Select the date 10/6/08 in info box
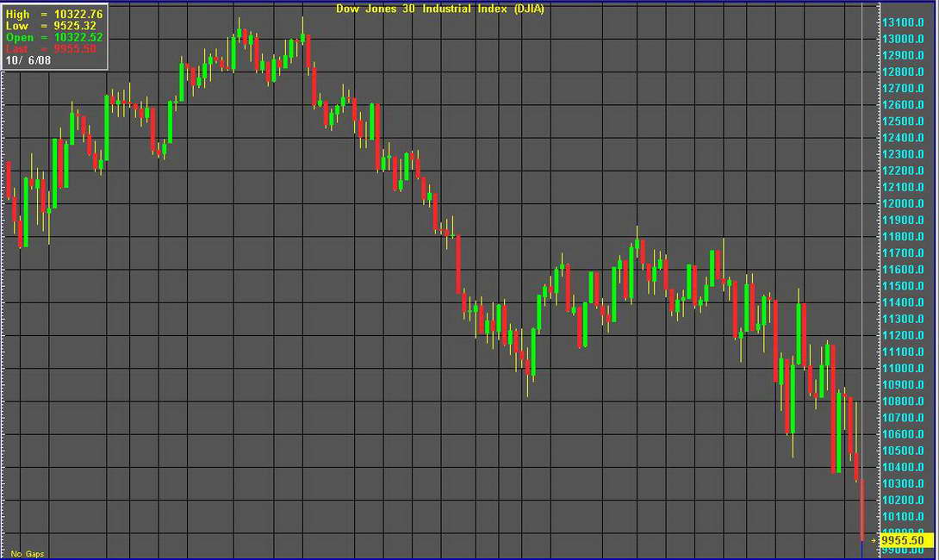Viewport: 939px width, 560px height. tap(28, 61)
